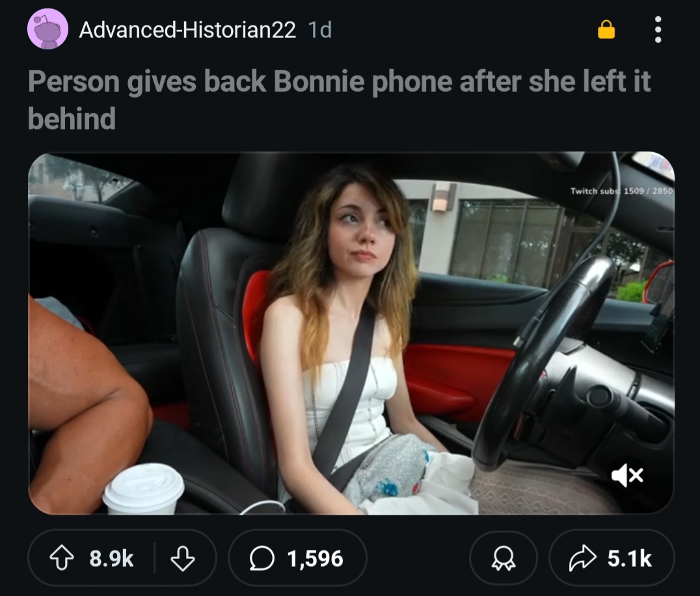
Task: Tap the share arrow icon
Action: pos(582,558)
